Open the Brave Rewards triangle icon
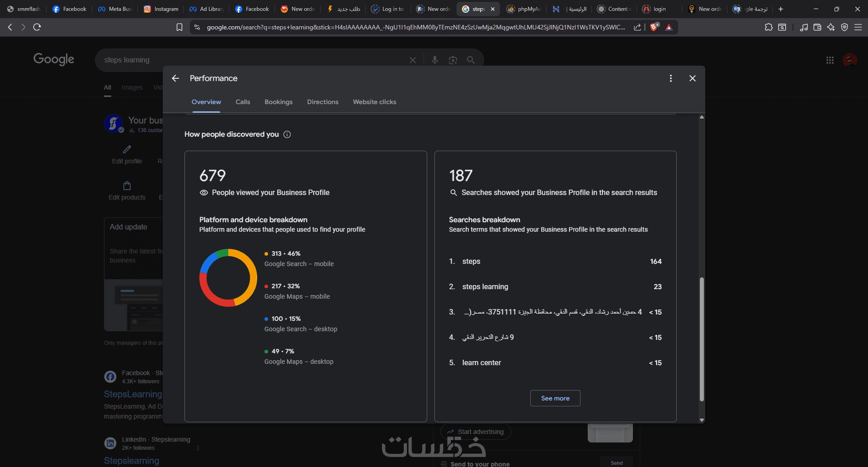The image size is (868, 467). click(x=669, y=27)
